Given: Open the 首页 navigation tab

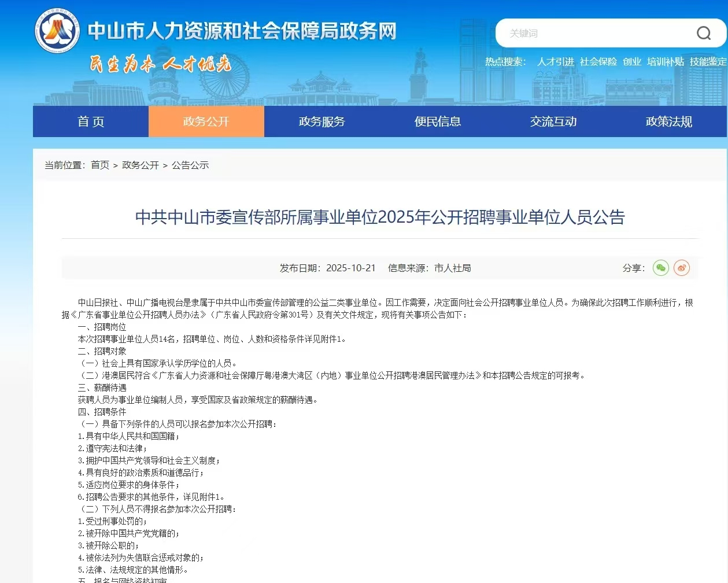Looking at the screenshot, I should coord(90,121).
